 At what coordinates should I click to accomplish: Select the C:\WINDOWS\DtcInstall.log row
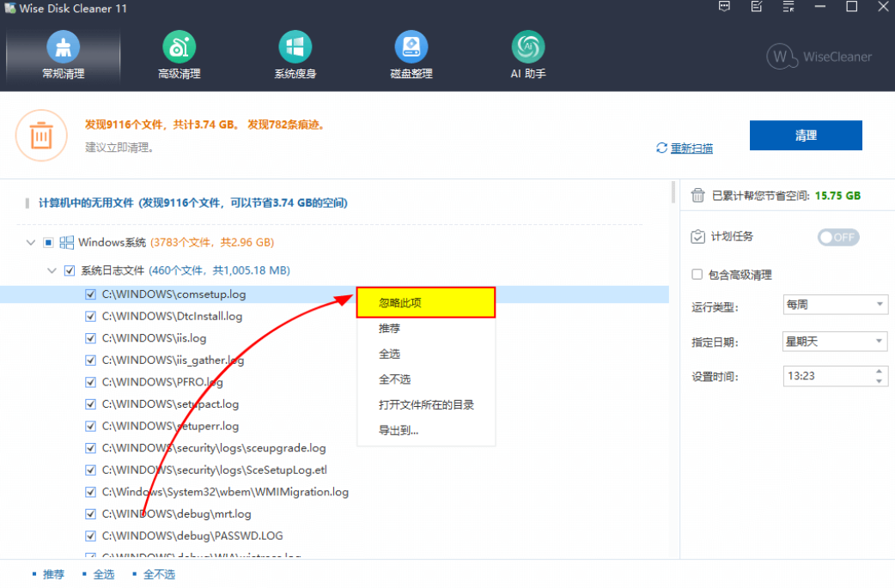334,316
